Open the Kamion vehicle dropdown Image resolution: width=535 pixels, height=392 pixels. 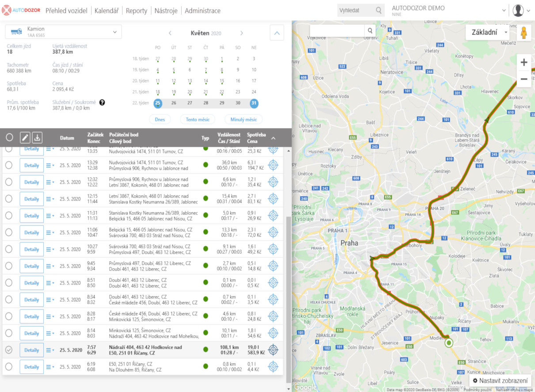(x=63, y=32)
